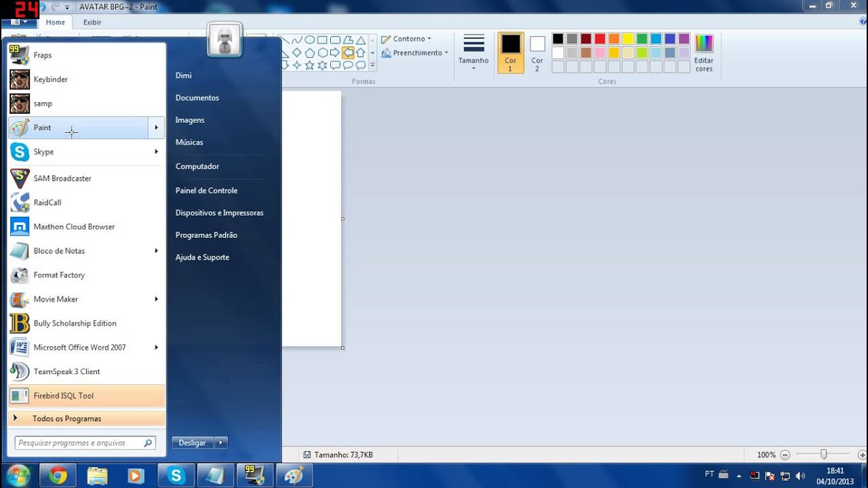Viewport: 868px width, 488px height.
Task: Expand Todos os Programas
Action: (86, 419)
